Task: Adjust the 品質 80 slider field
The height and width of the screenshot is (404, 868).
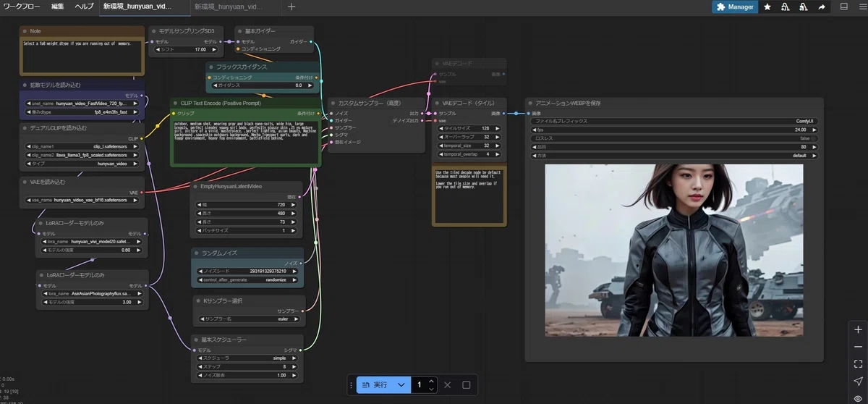Action: pos(674,147)
